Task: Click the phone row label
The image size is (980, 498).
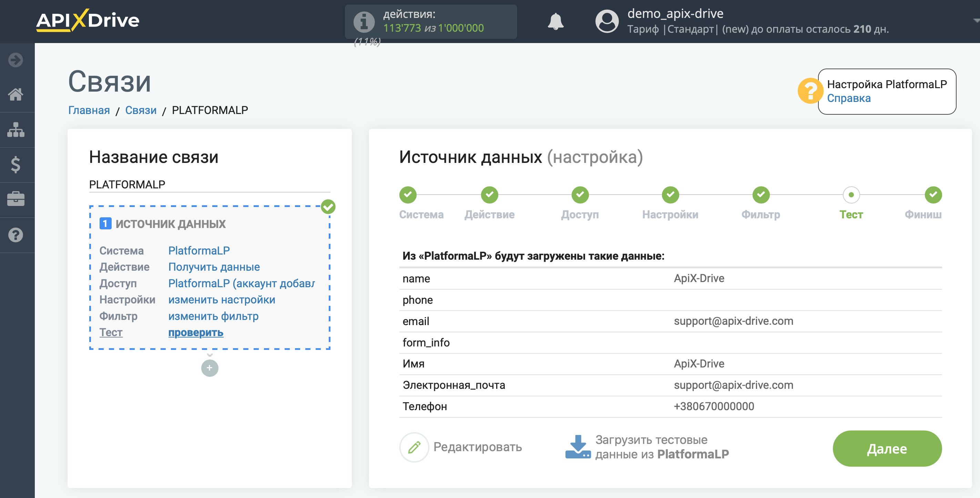Action: (x=418, y=300)
